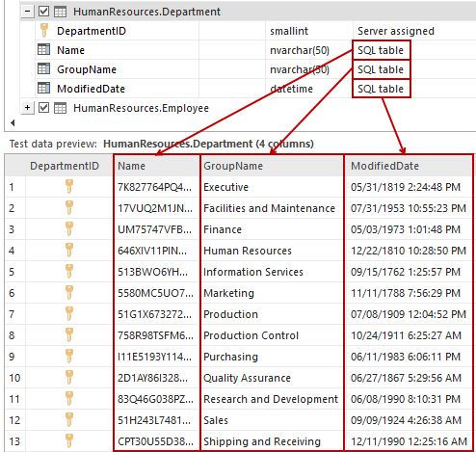Click the key icon in preview row 12
The height and width of the screenshot is (452, 476).
click(69, 419)
